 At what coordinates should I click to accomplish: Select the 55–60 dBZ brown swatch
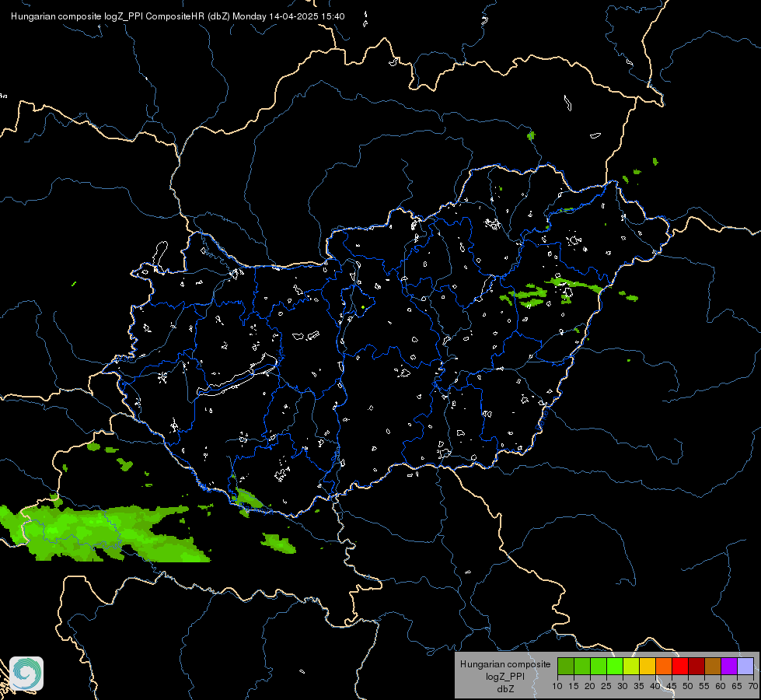713,666
